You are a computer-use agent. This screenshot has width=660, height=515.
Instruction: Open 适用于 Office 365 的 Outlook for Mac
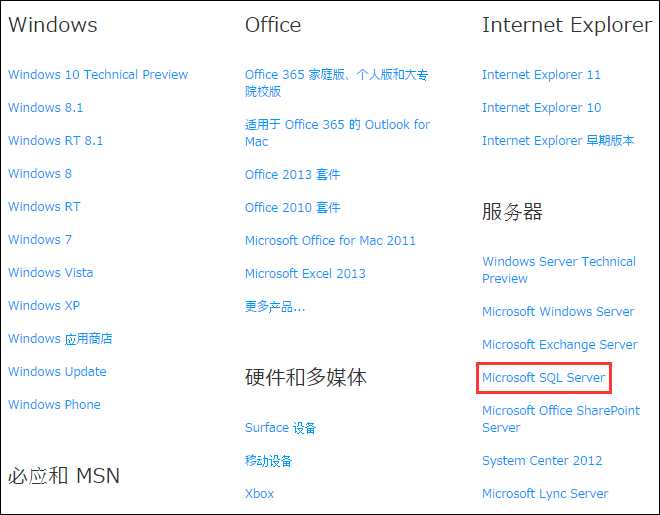[x=338, y=133]
